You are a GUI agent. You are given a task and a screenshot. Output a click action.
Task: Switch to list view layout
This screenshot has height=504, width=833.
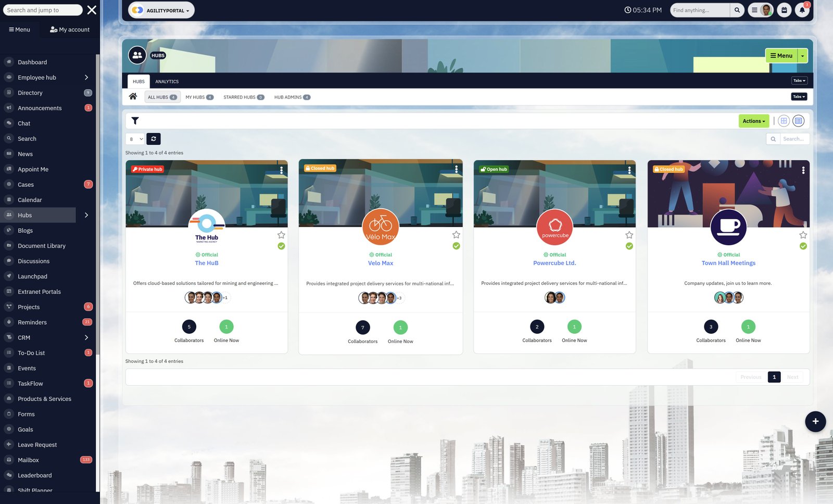pos(798,121)
